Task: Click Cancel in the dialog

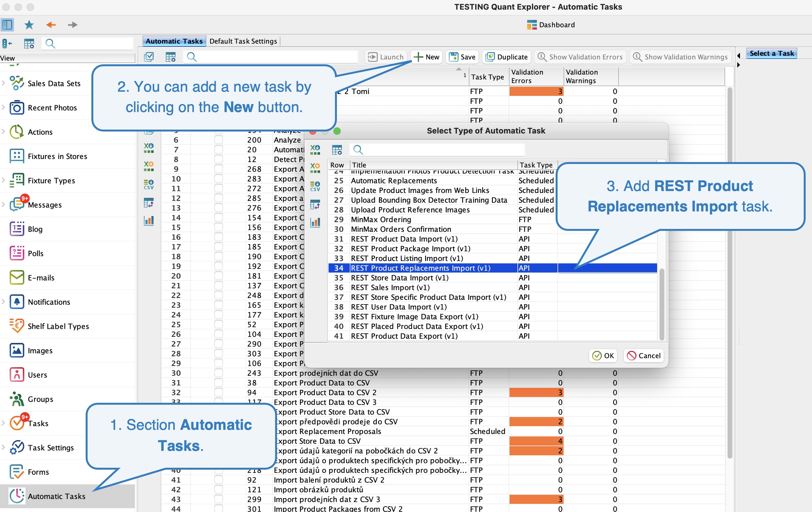Action: [x=644, y=355]
